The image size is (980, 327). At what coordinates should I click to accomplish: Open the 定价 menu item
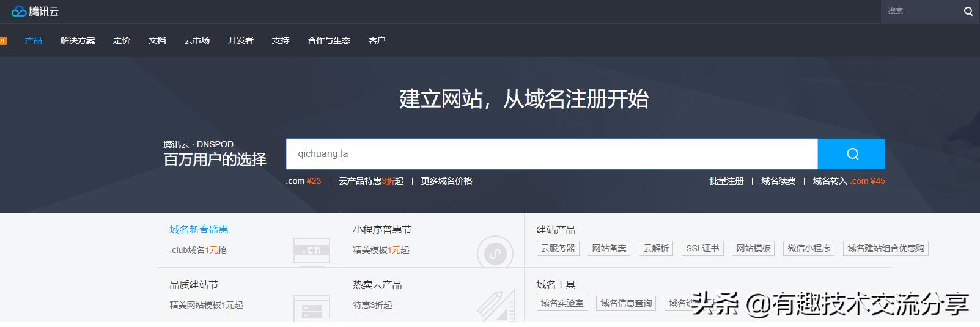[x=122, y=40]
